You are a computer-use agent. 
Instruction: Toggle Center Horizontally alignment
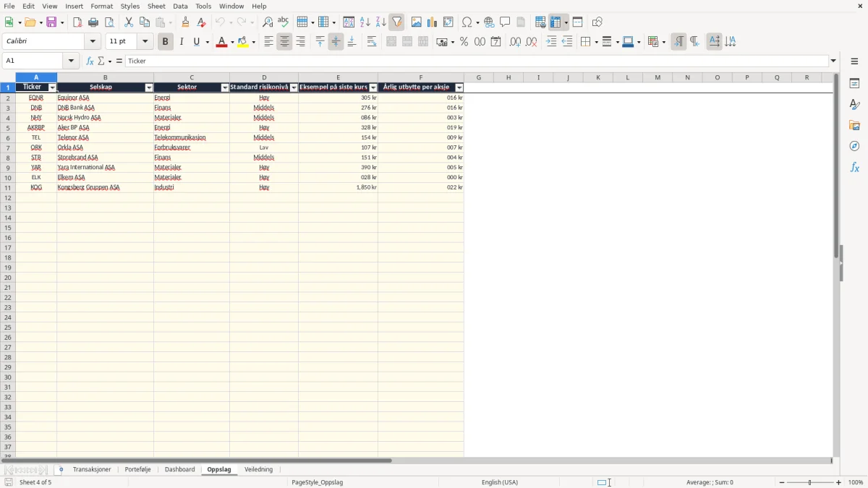point(284,42)
